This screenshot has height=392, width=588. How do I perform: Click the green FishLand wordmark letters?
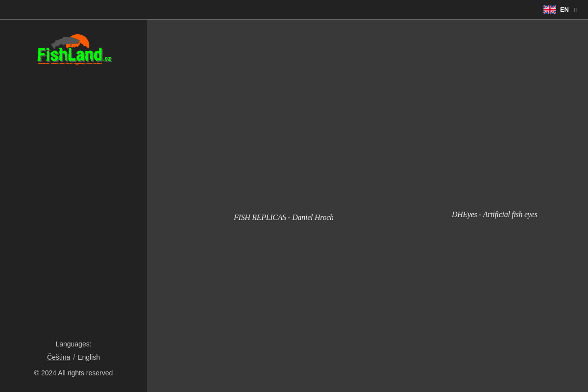[70, 54]
